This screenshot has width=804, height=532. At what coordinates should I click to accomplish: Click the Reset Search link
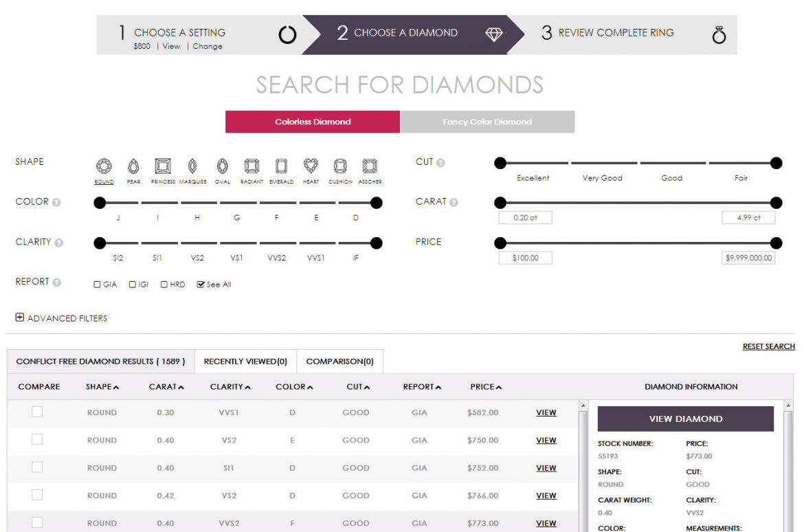(769, 346)
